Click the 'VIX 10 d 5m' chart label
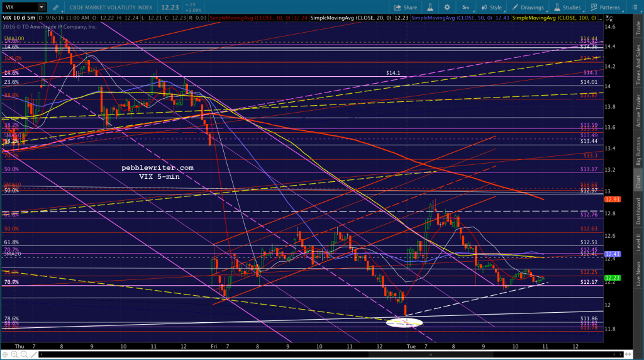 (19, 18)
